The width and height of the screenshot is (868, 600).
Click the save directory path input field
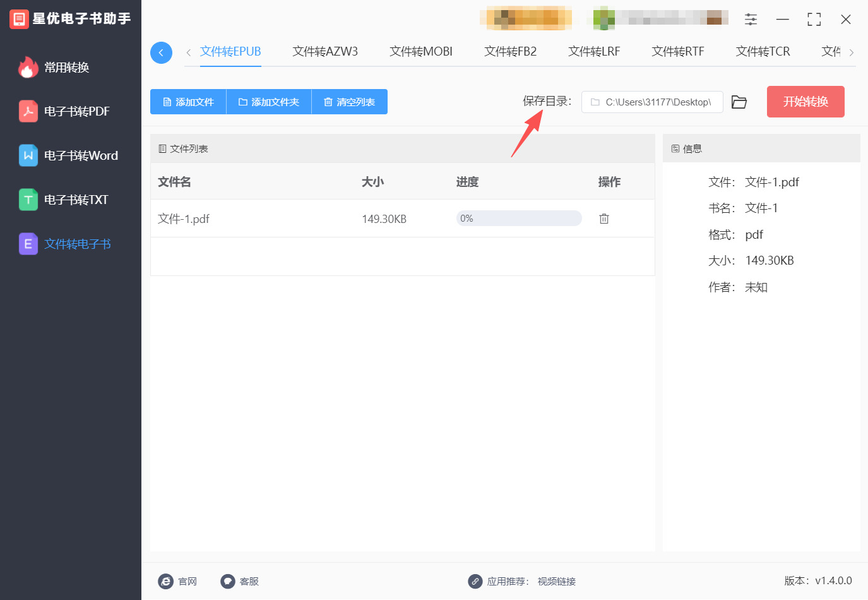652,102
